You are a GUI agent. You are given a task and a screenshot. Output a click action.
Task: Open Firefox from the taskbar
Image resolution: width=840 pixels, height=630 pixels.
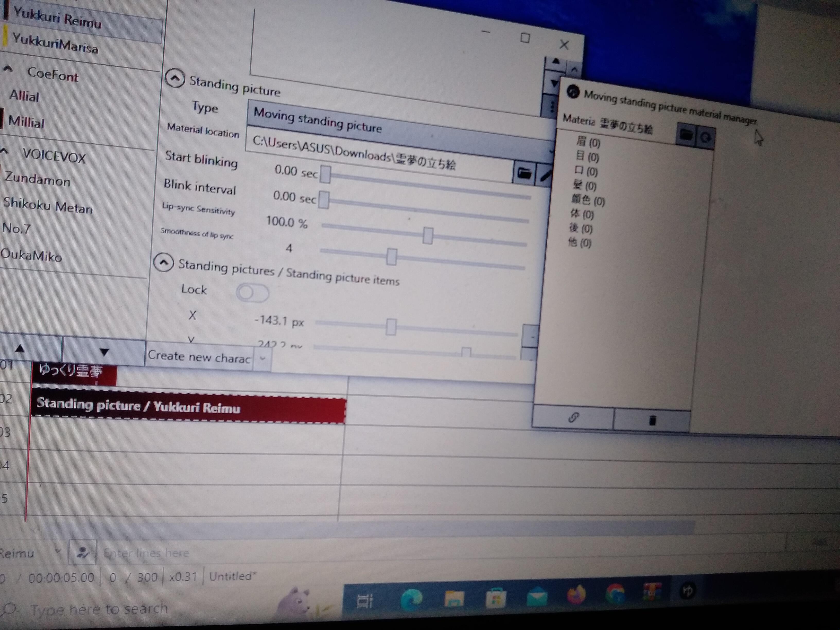576,595
